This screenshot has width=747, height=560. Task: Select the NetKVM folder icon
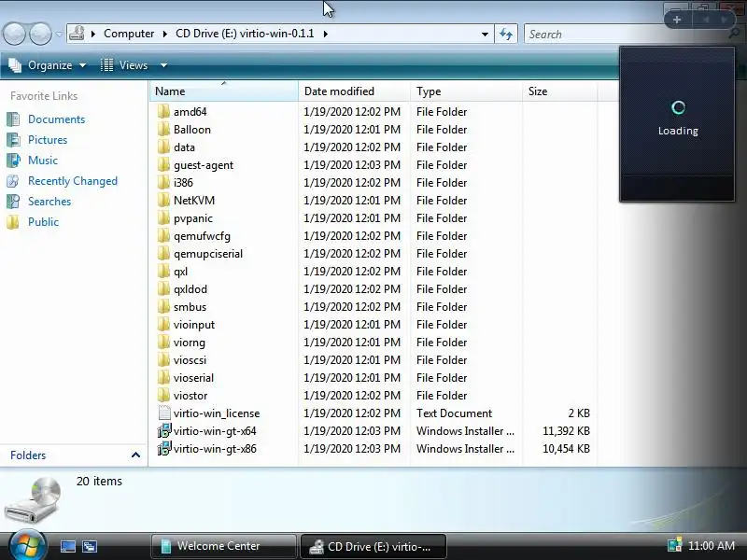[x=163, y=200]
